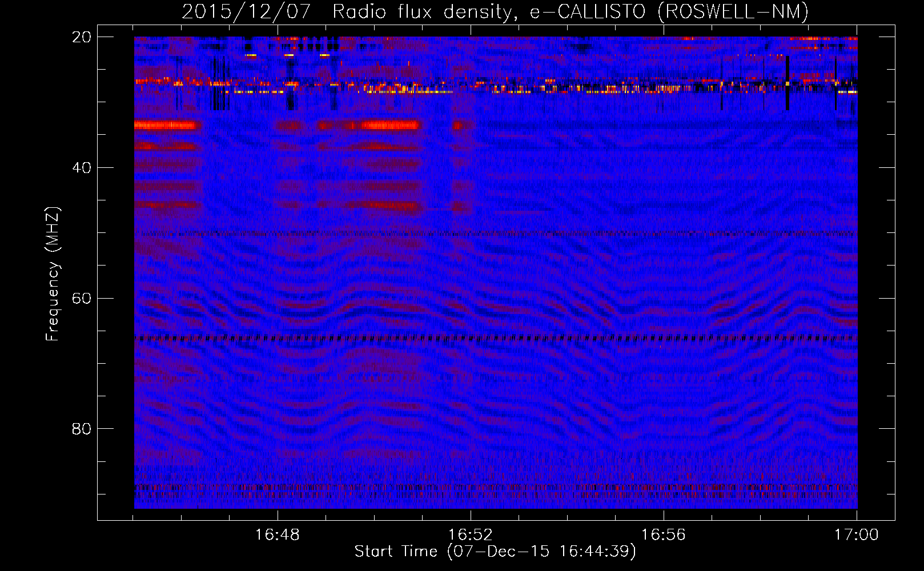This screenshot has width=924, height=571.
Task: Select the '40' frequency tick label
Action: point(82,168)
